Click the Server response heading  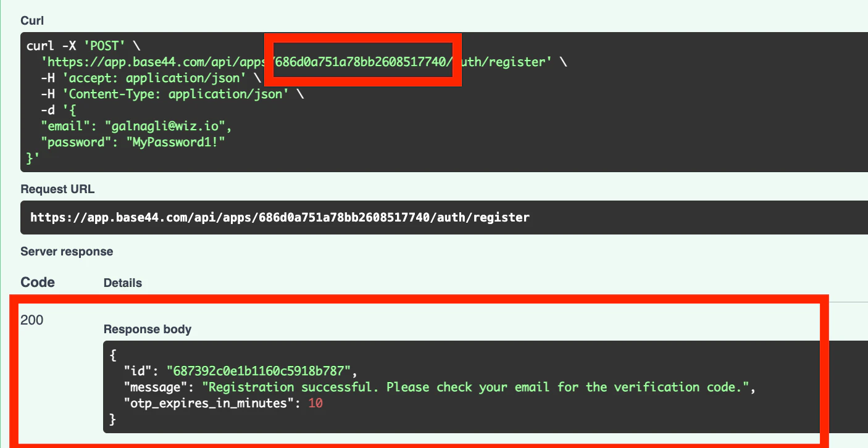pos(67,252)
